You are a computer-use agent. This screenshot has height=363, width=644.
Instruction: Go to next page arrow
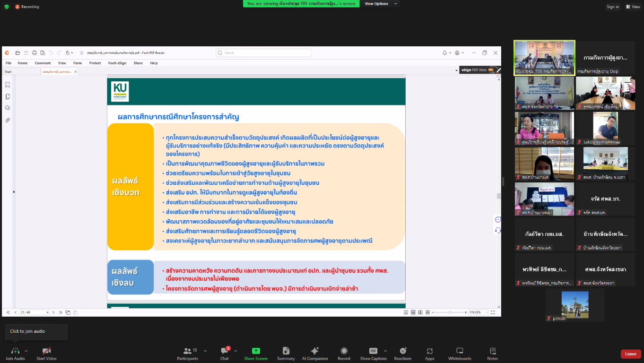[x=53, y=312]
